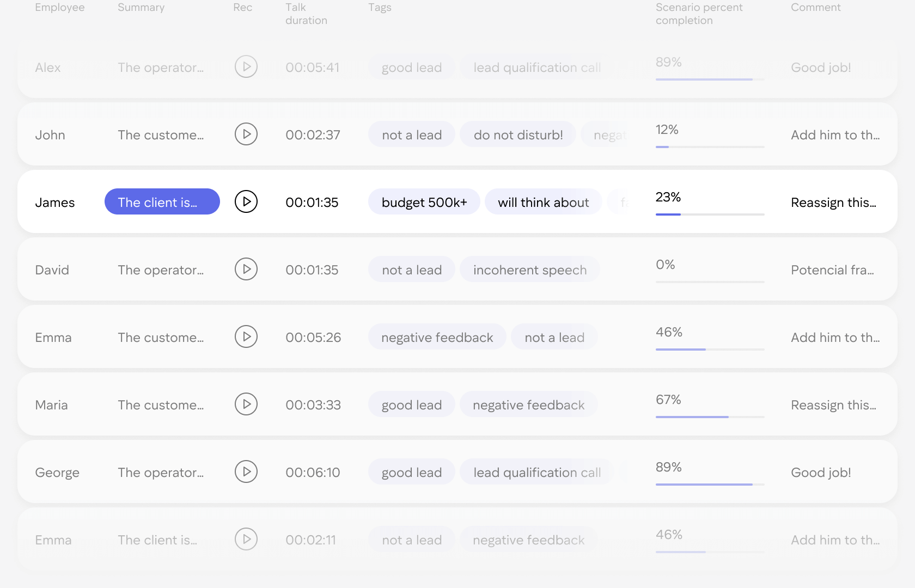Screen dimensions: 915x588
Task: Click 'not a lead' tag in David's row
Action: click(412, 269)
